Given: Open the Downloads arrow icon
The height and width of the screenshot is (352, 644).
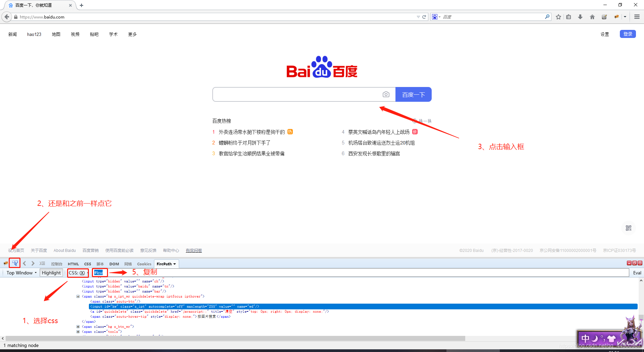Looking at the screenshot, I should [580, 17].
